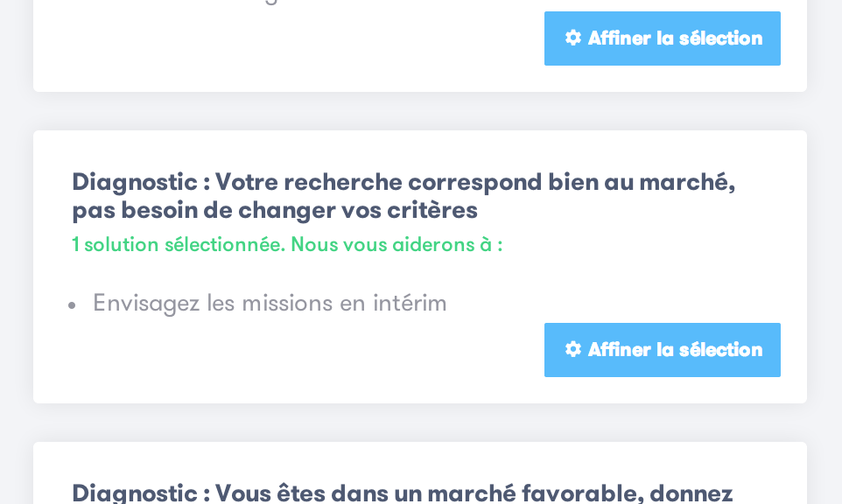Click "Diagnostic" in the "marché favorable" heading
The width and height of the screenshot is (842, 504).
pyautogui.click(x=135, y=493)
